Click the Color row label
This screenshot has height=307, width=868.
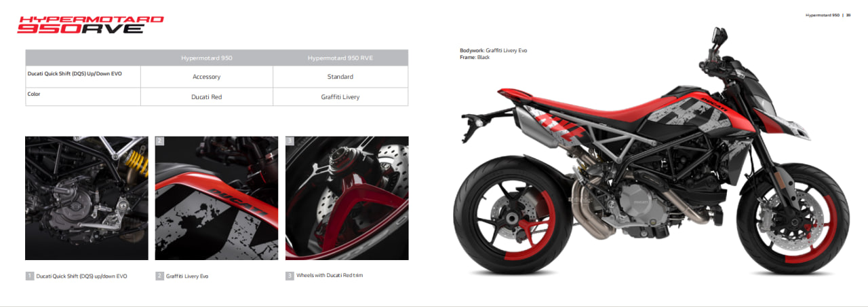coord(34,94)
